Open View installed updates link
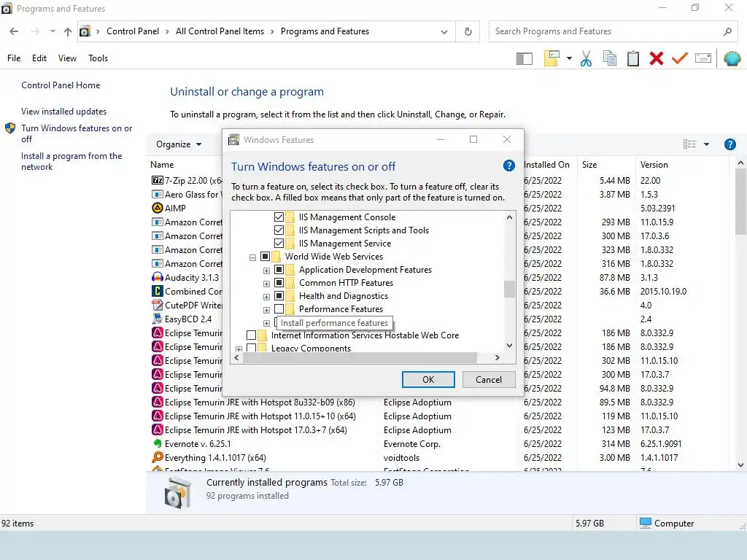Screen dimensions: 747x560 tap(64, 112)
